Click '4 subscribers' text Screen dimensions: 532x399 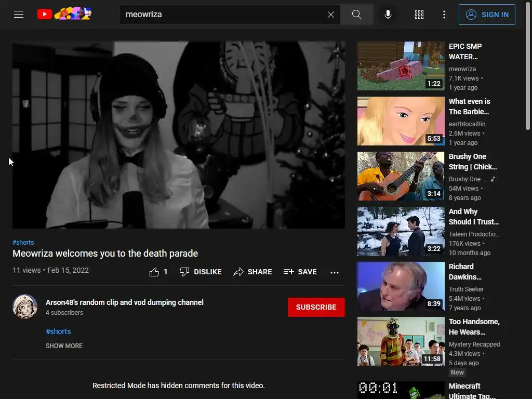click(64, 312)
